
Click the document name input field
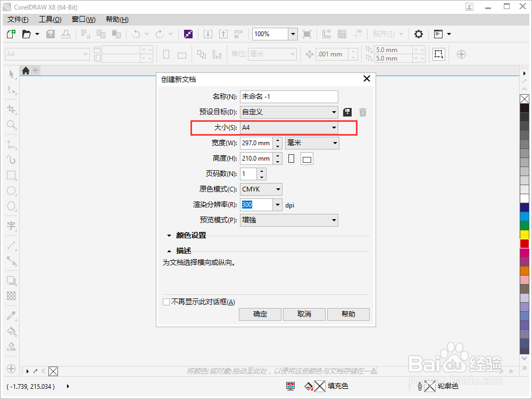[289, 97]
